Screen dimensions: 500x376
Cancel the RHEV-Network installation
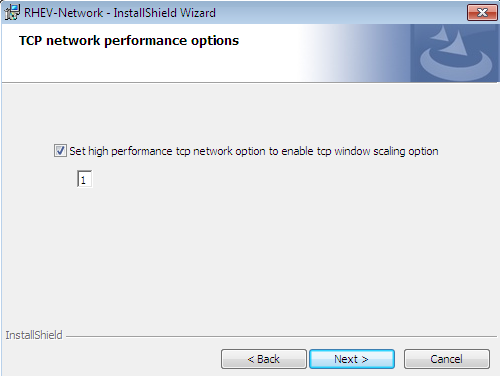447,359
